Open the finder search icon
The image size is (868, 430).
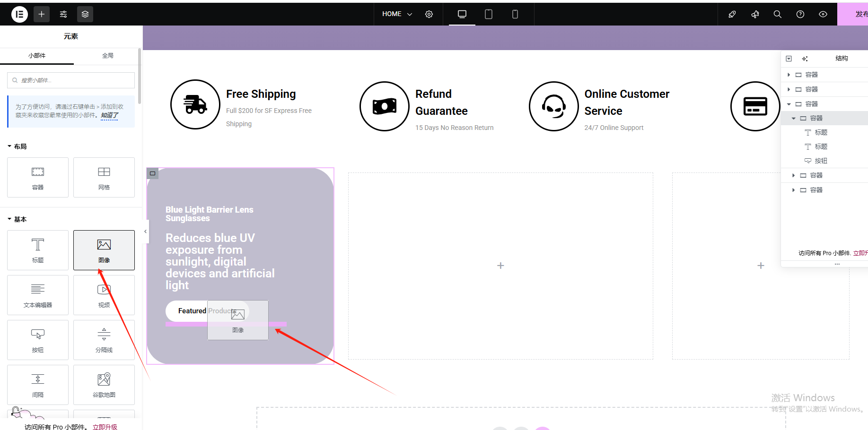point(777,14)
